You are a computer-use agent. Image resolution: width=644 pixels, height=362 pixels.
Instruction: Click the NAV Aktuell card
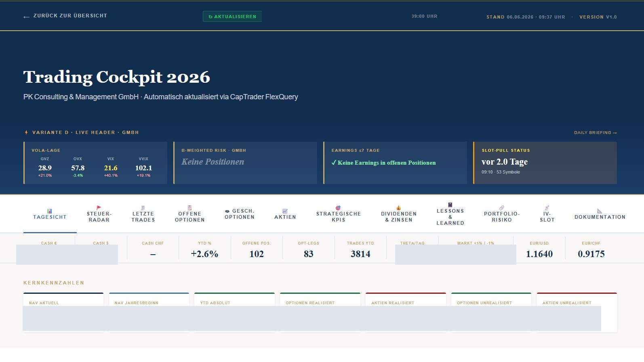coord(63,312)
